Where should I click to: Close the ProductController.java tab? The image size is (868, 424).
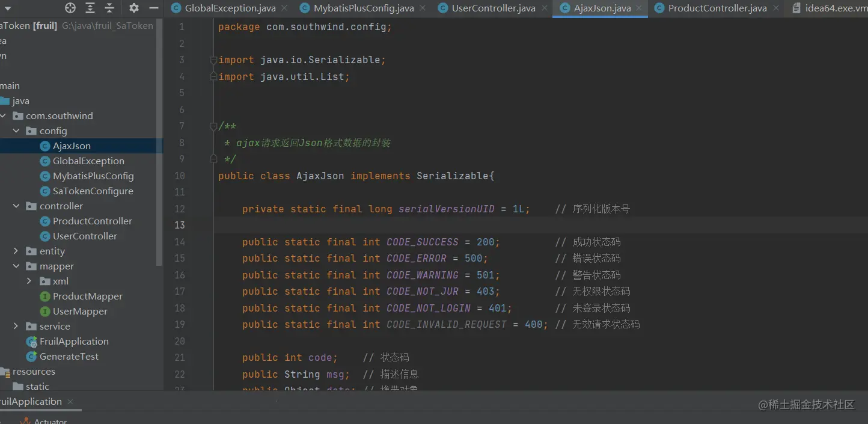(x=776, y=8)
